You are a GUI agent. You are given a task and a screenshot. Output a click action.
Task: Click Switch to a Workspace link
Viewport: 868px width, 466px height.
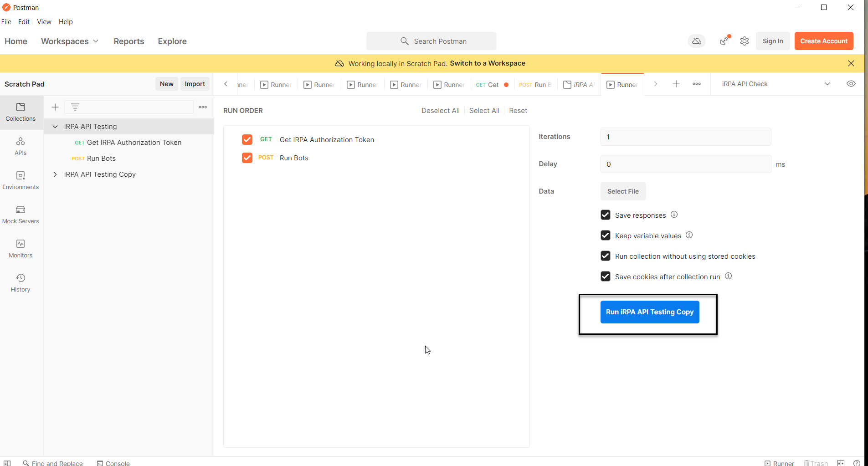coord(488,63)
